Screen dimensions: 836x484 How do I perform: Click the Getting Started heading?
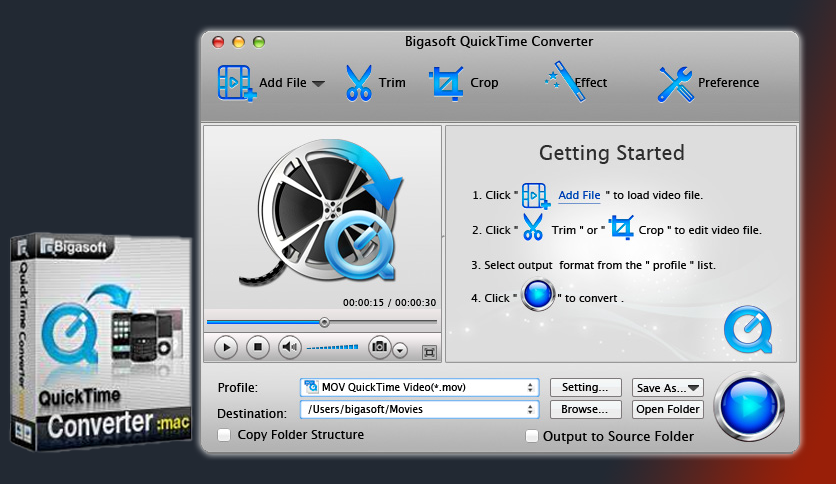point(612,154)
